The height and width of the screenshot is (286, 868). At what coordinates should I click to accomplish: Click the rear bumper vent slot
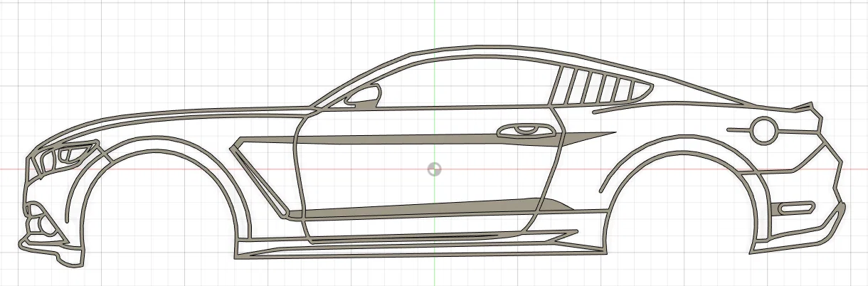(x=795, y=208)
